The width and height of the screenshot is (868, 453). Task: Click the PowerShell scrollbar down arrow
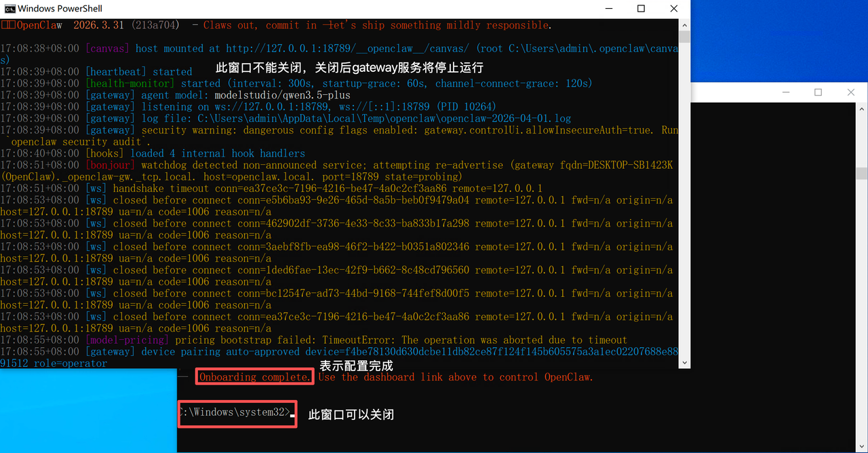684,363
